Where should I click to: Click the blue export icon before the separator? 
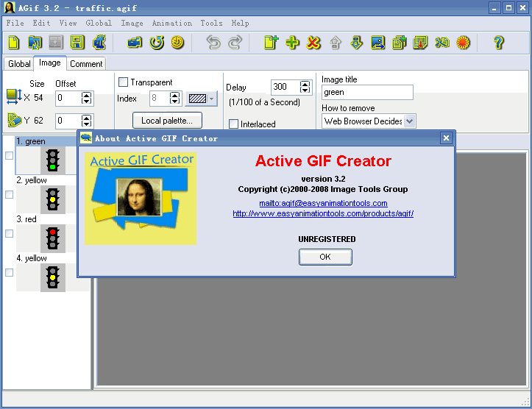click(x=99, y=43)
